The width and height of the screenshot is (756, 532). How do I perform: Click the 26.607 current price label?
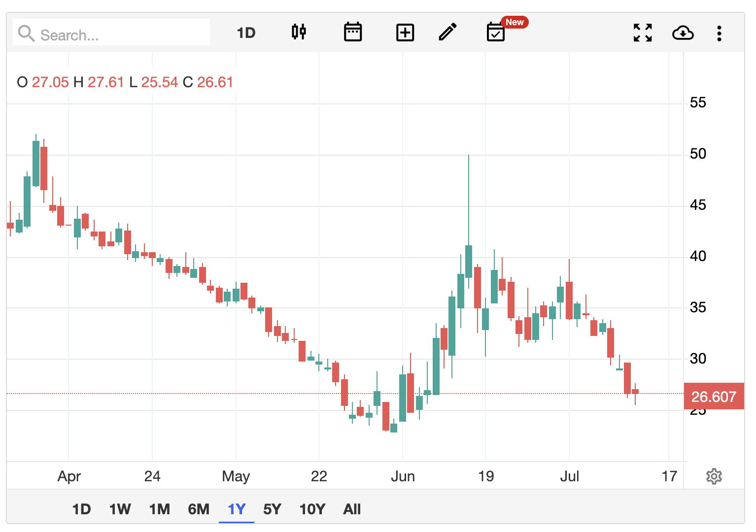714,397
